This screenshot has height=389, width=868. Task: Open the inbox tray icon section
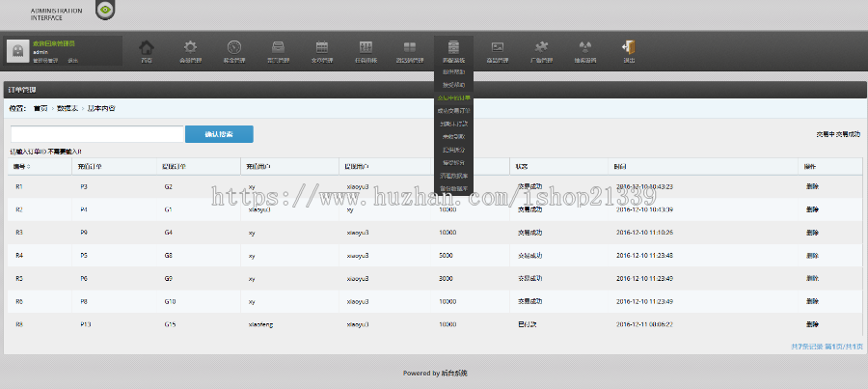[x=278, y=50]
